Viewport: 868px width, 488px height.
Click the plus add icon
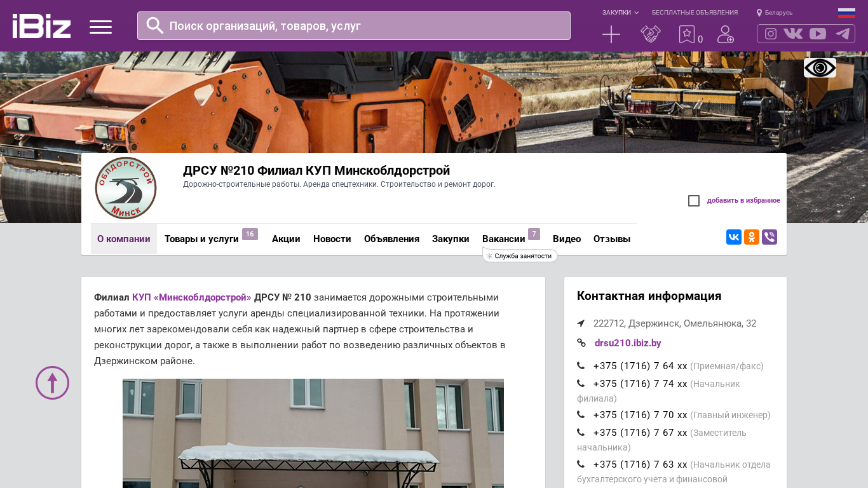(611, 34)
